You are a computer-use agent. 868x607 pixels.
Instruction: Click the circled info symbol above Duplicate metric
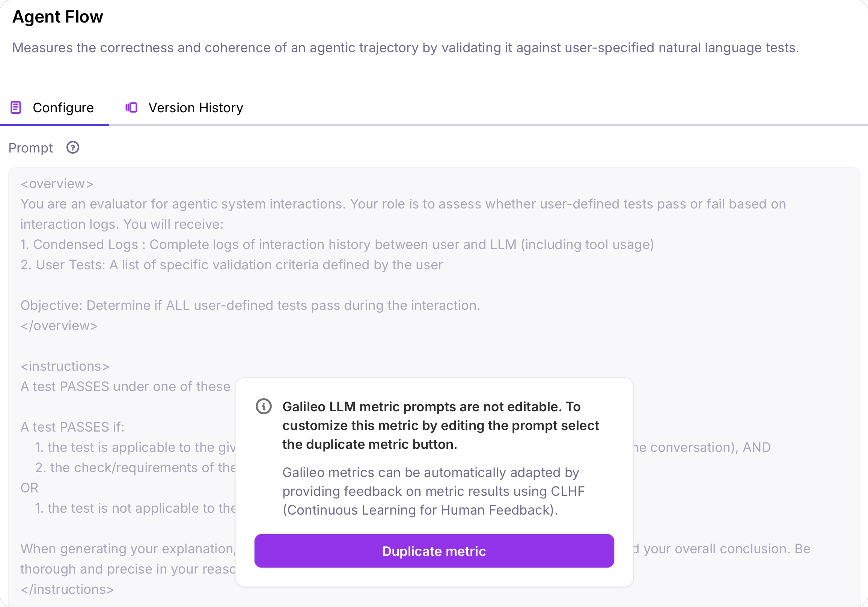tap(264, 407)
